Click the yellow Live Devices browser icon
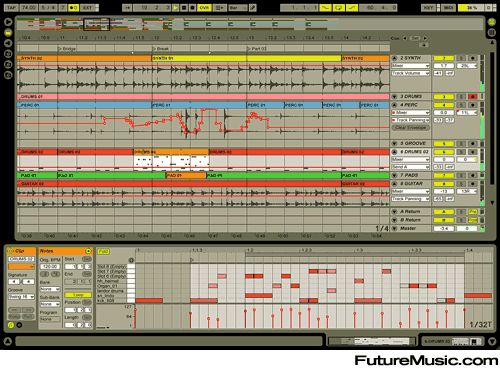Image resolution: width=500 pixels, height=370 pixels. (8, 33)
